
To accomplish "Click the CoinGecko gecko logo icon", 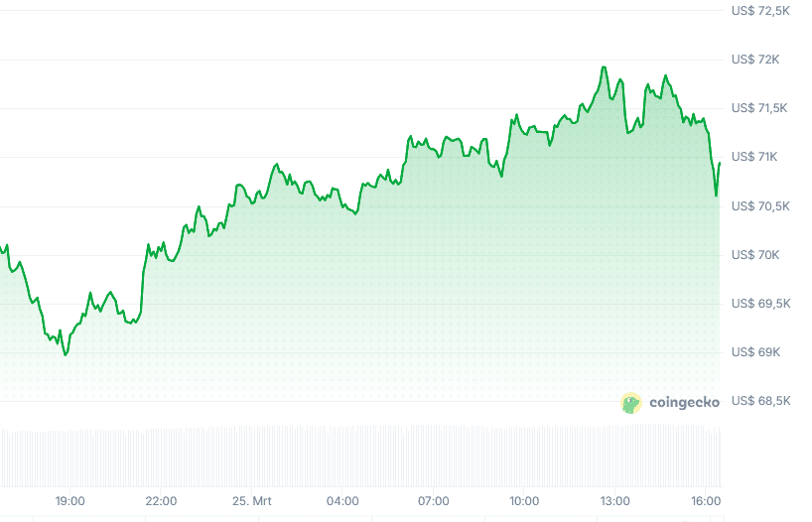I will [x=631, y=403].
